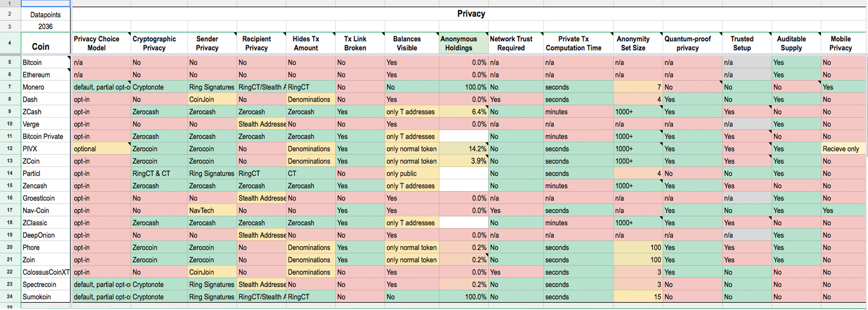868x310 pixels.
Task: Click the Anonymity Set Size header
Action: (638, 43)
